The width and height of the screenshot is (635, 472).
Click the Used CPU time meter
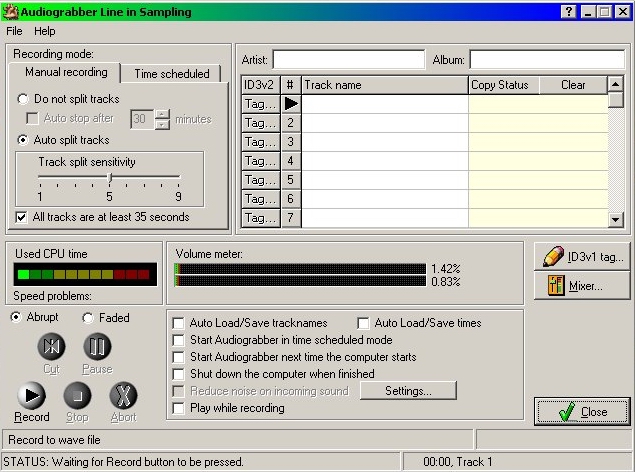pos(85,274)
